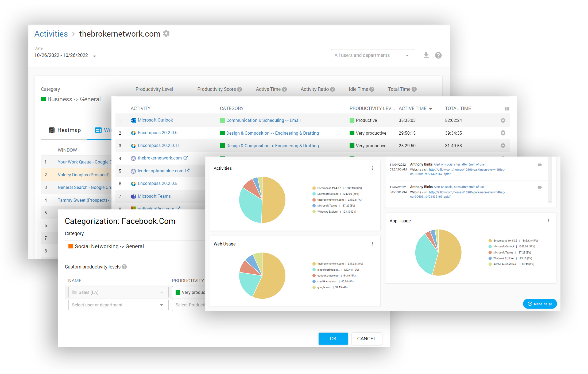
Task: Open three-dot menu on App Usage chart
Action: tap(548, 221)
